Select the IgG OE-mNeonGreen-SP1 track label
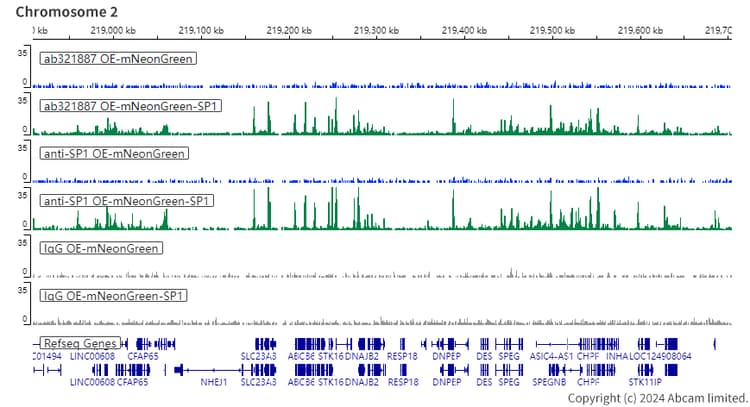This screenshot has width=750, height=407. point(113,296)
